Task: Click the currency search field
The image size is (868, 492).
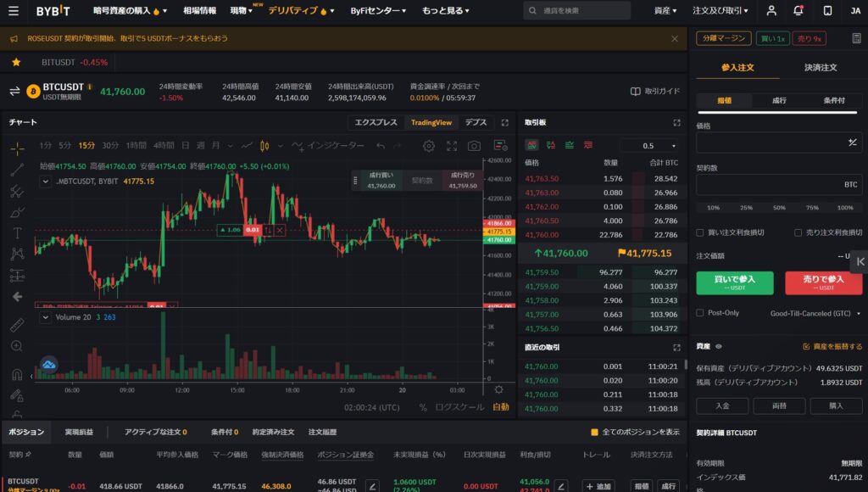Action: point(576,10)
